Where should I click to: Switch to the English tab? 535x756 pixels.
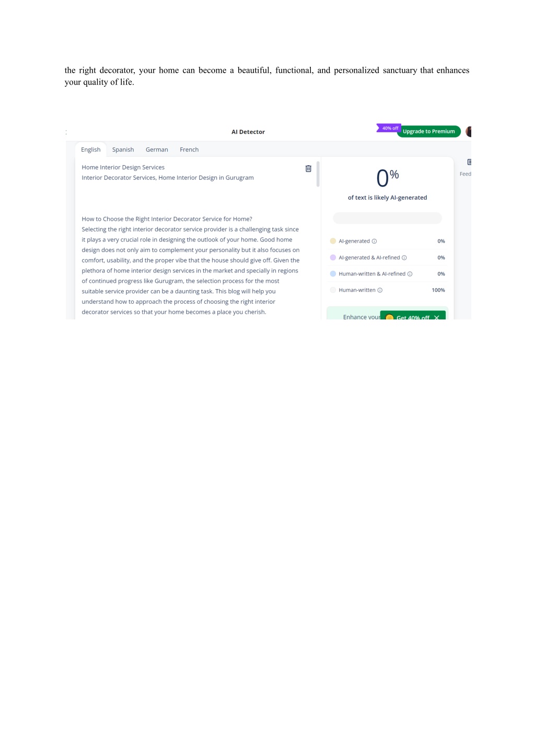click(x=91, y=150)
